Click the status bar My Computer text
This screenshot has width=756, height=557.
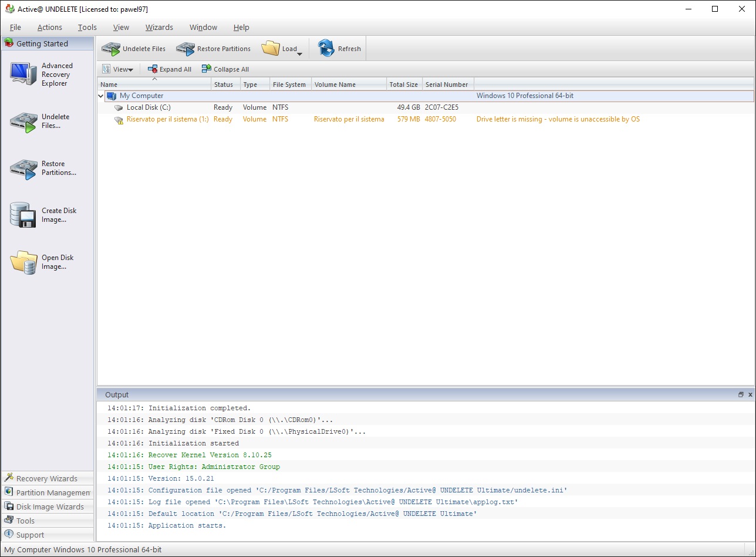(83, 550)
